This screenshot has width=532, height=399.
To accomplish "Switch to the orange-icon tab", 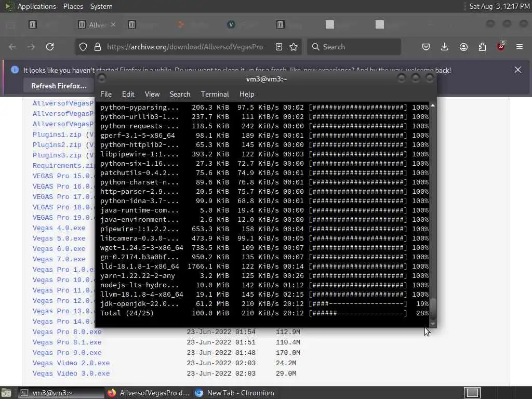I will 181,24.
